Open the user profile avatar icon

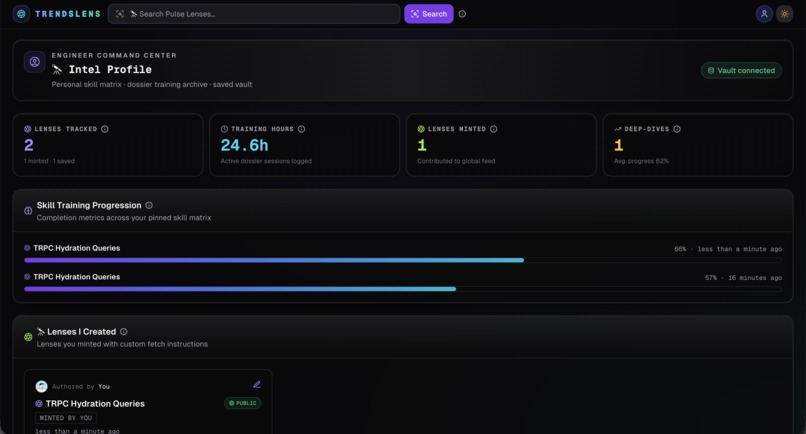click(x=764, y=14)
